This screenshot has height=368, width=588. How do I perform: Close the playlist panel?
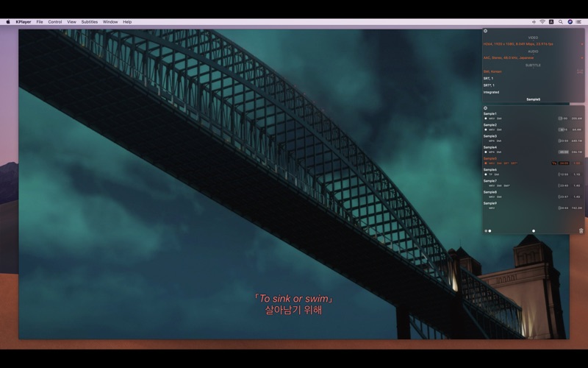pos(485,108)
